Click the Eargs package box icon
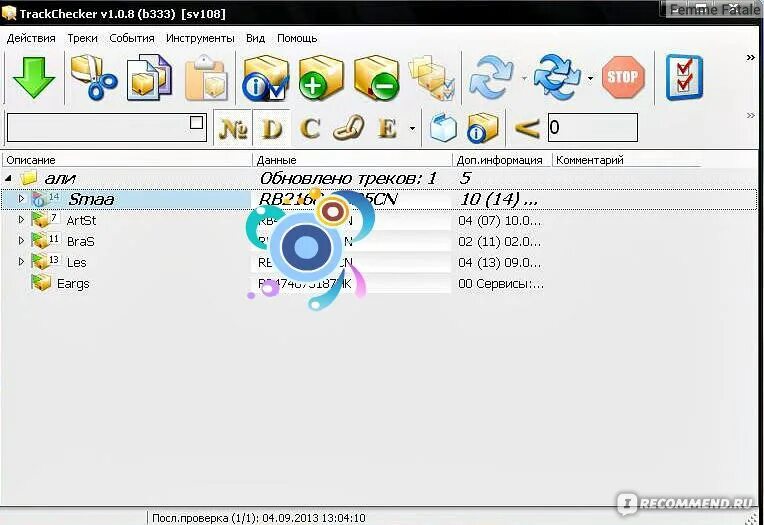764x525 pixels. point(41,283)
